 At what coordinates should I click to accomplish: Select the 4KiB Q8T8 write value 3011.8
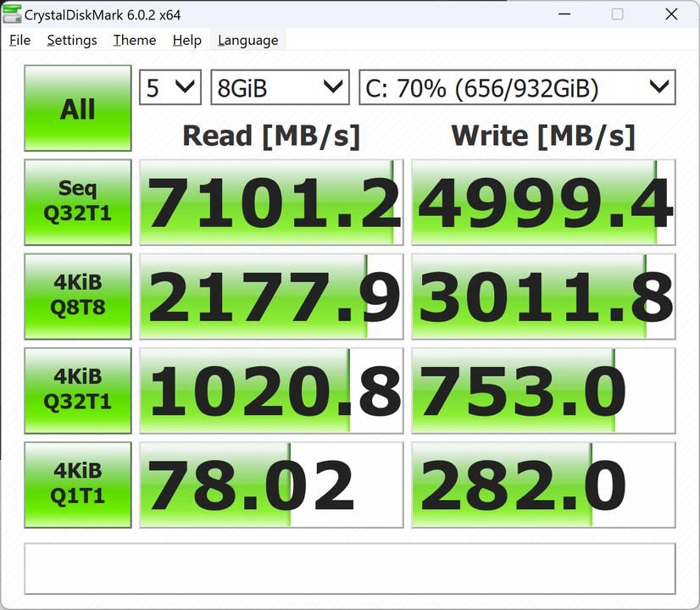(543, 297)
